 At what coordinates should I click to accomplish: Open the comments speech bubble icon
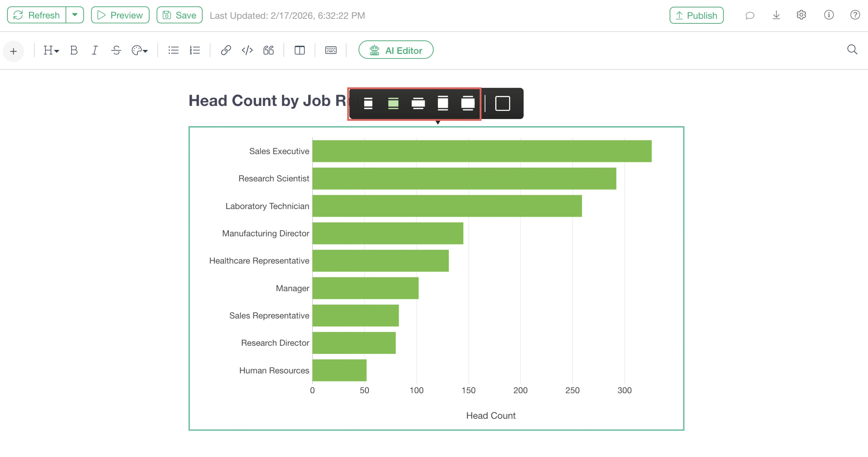749,16
